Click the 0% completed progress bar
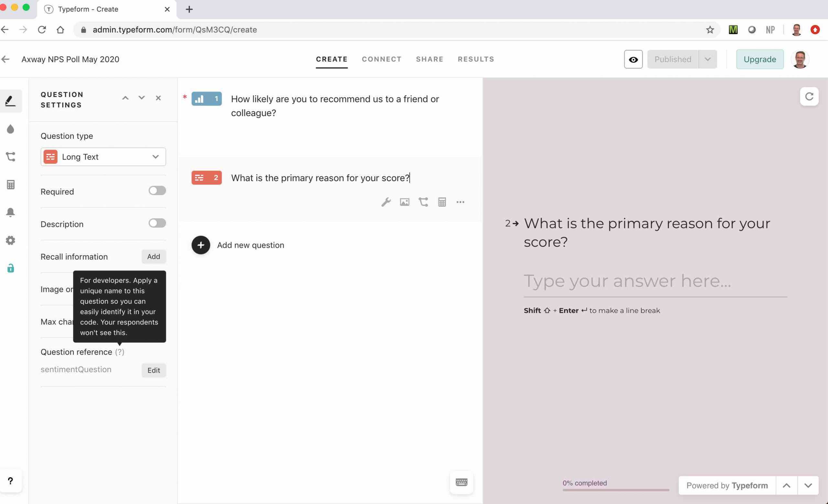828x504 pixels. click(616, 490)
